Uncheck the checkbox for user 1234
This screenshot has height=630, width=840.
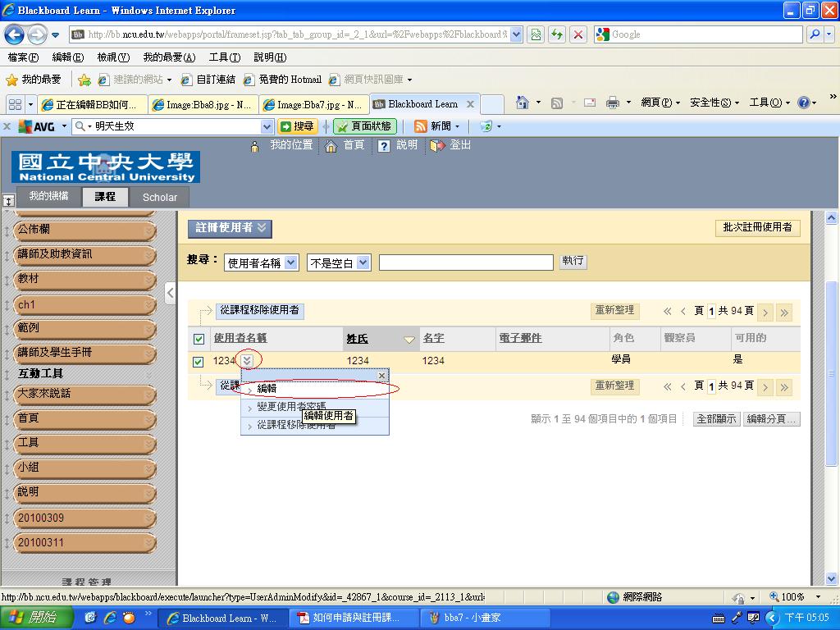pyautogui.click(x=199, y=361)
